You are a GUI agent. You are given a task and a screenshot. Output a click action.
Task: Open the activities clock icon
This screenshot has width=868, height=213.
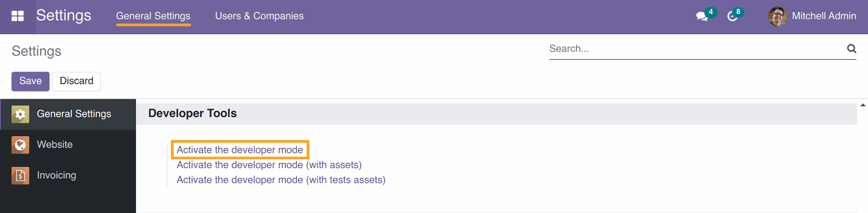coord(732,17)
